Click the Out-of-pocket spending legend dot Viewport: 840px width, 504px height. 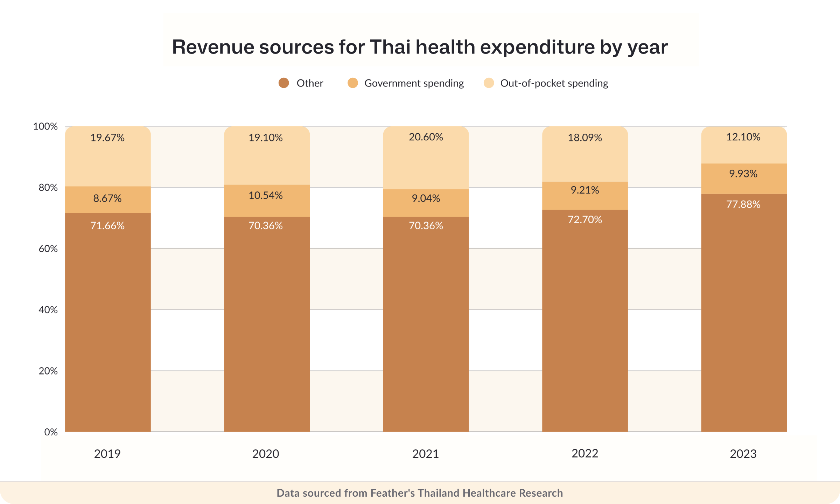click(x=489, y=83)
